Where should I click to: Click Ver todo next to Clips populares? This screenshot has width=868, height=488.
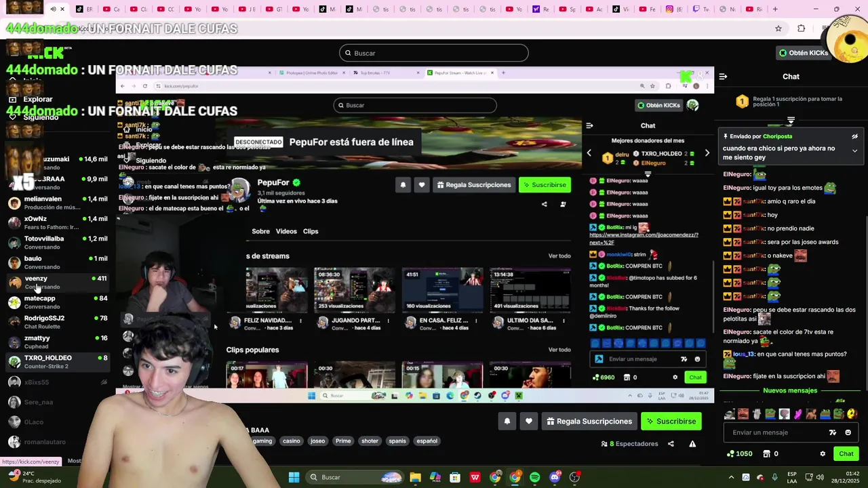tap(559, 350)
